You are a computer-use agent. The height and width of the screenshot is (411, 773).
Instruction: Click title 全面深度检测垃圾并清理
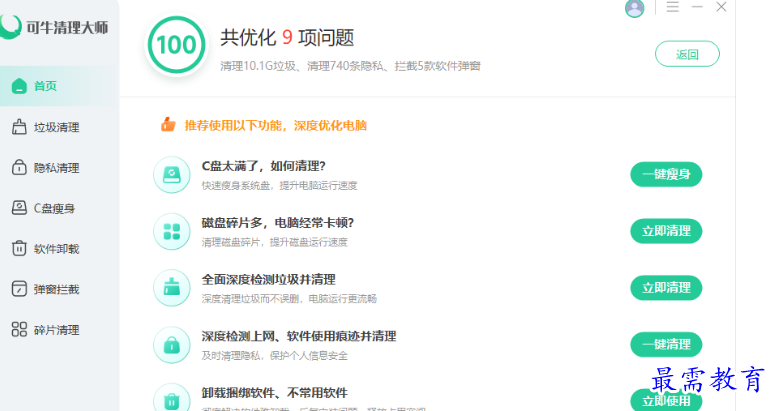pyautogui.click(x=269, y=279)
